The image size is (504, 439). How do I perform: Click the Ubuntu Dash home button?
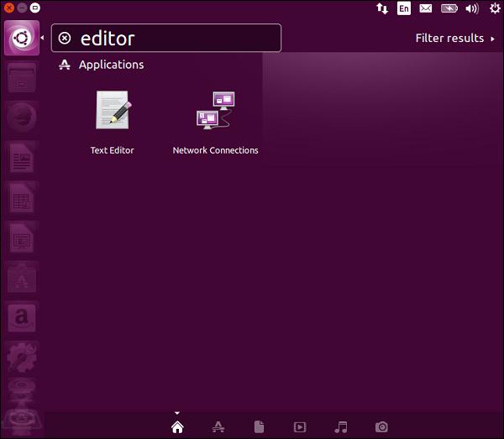(21, 39)
